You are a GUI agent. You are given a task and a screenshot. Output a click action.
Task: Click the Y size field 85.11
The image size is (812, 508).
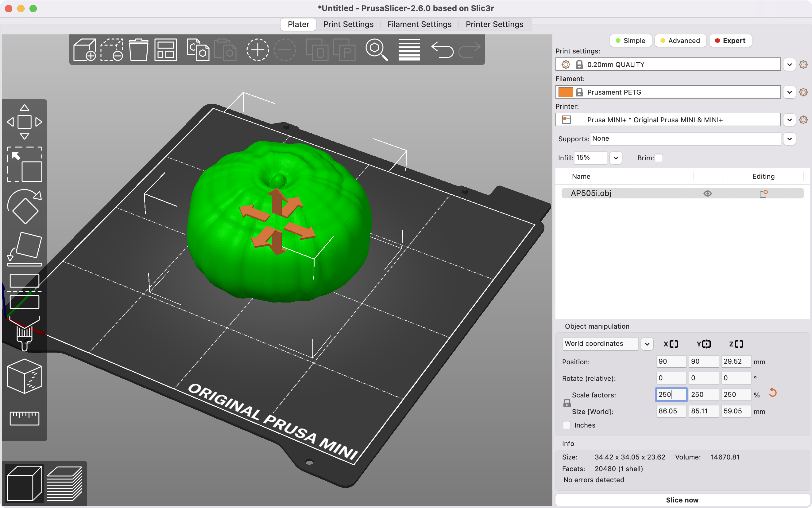pos(704,411)
